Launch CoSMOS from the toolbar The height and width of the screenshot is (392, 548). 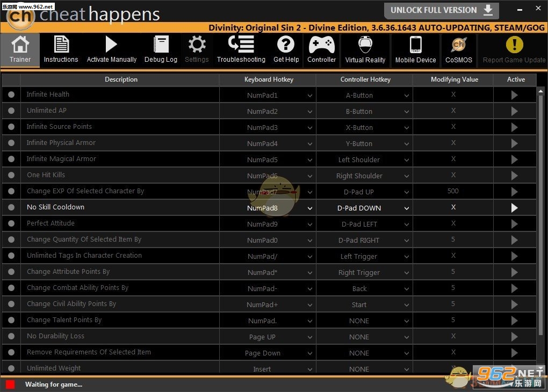click(x=458, y=49)
